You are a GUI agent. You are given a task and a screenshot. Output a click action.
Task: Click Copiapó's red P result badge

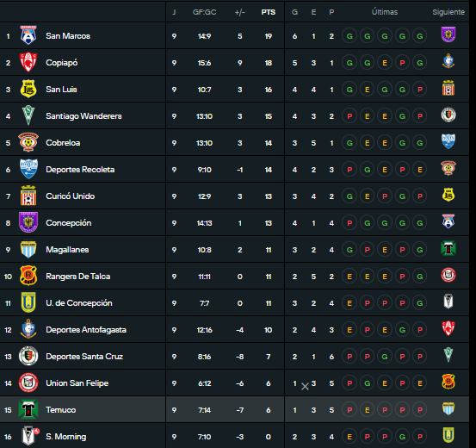402,63
